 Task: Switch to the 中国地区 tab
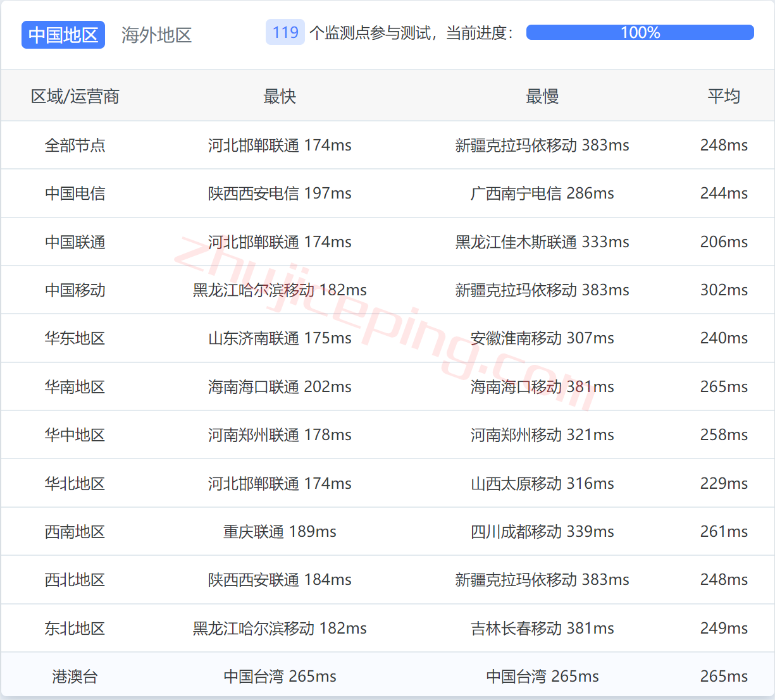63,35
